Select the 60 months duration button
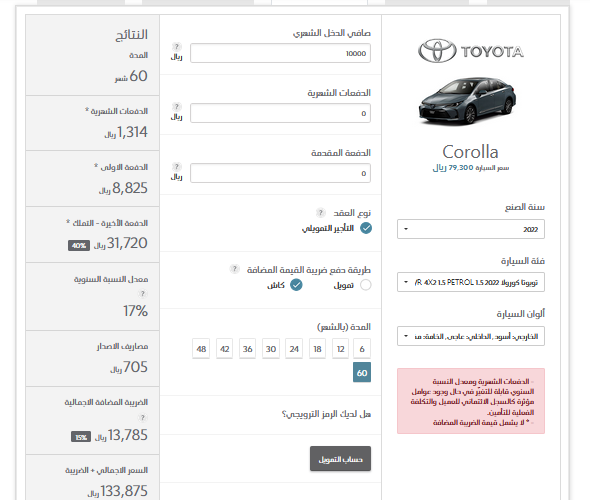Screen dimensions: 590x500 pos(362,372)
